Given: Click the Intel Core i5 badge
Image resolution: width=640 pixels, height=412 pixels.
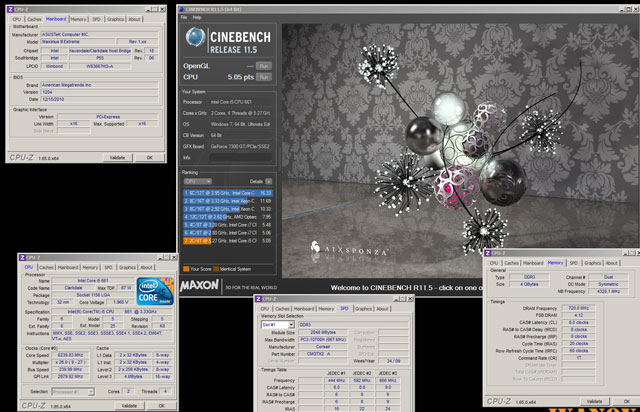Looking at the screenshot, I should pos(155,291).
